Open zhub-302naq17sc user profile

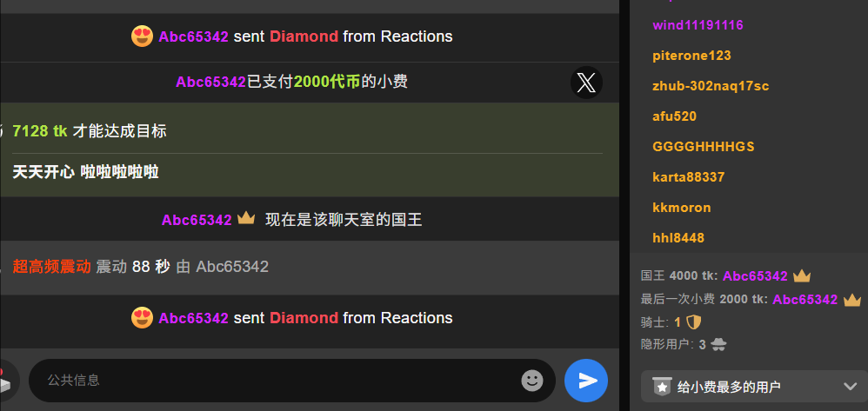[711, 86]
